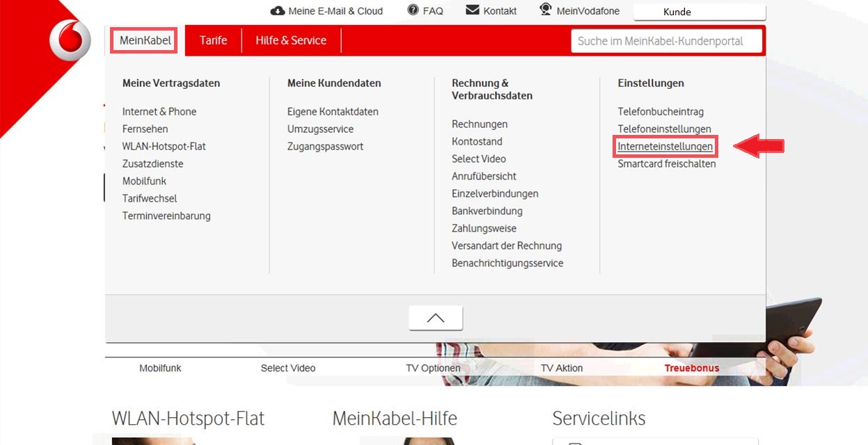Open Anrufübersicht entry
This screenshot has height=445, width=868.
click(x=484, y=176)
